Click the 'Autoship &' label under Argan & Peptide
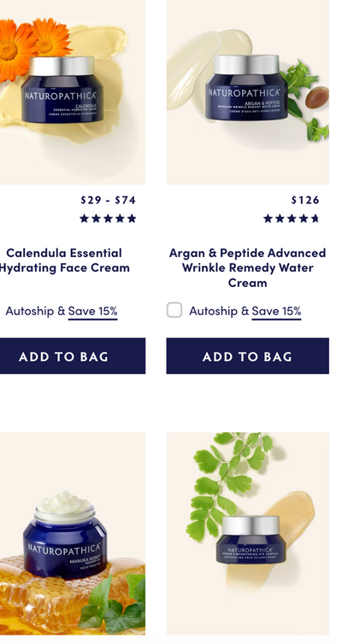 click(x=219, y=311)
